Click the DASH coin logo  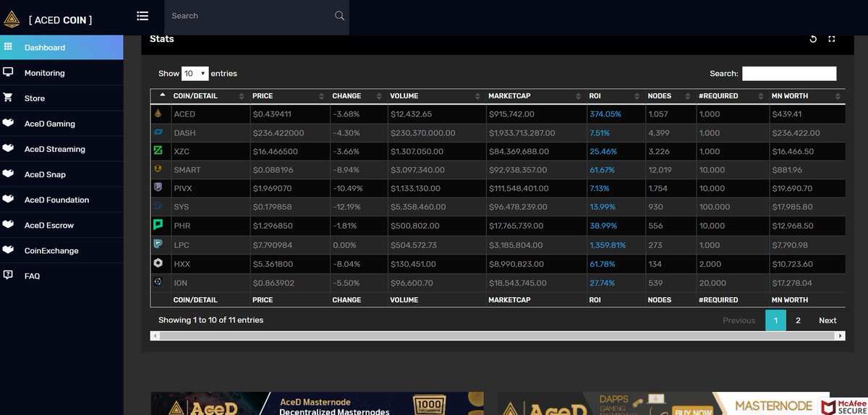click(158, 132)
